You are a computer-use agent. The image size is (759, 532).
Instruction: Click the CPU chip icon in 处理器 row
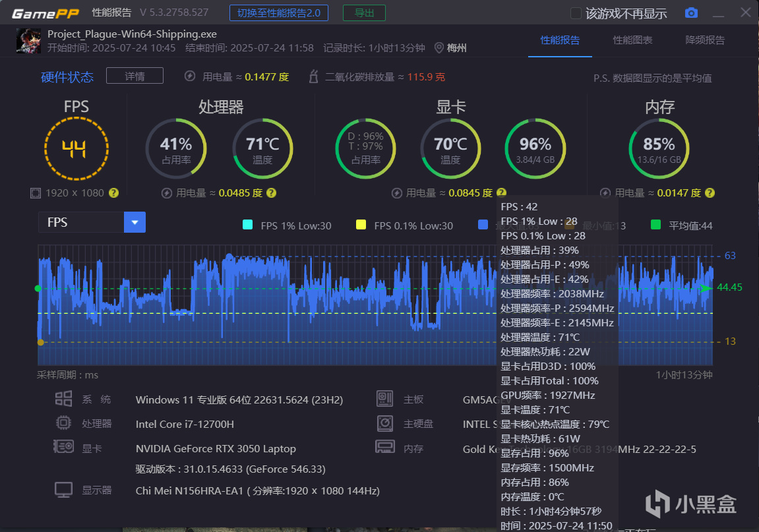63,423
